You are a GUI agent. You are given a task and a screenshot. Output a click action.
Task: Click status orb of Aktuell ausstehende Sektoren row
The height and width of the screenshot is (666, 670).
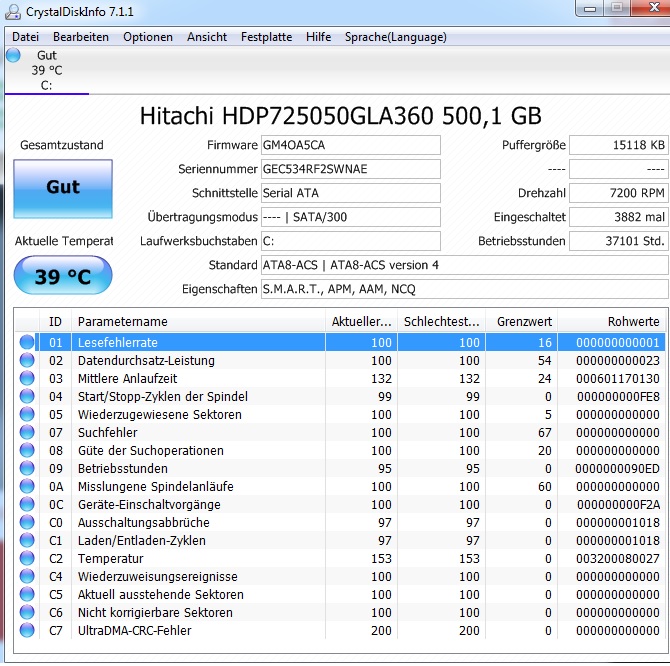point(27,594)
